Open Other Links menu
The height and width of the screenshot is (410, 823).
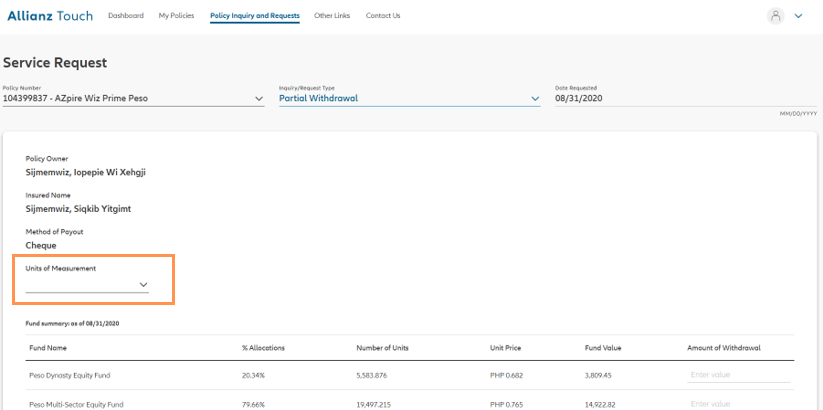[332, 16]
